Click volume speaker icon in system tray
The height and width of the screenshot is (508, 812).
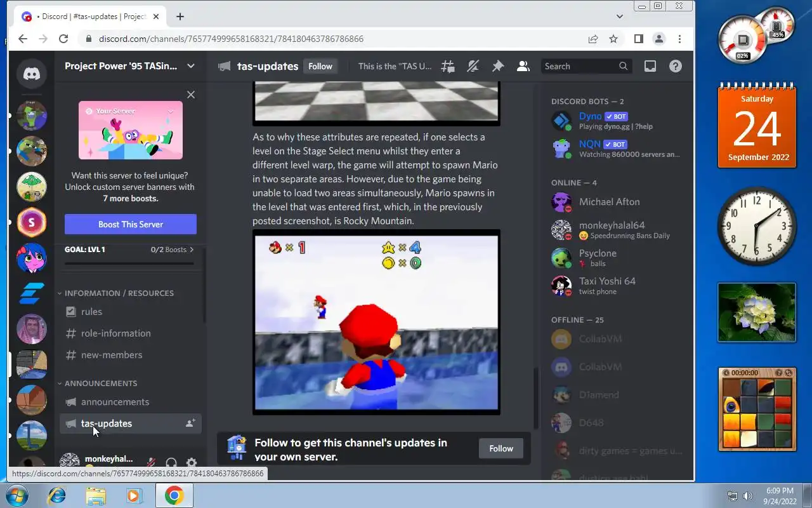pos(748,496)
